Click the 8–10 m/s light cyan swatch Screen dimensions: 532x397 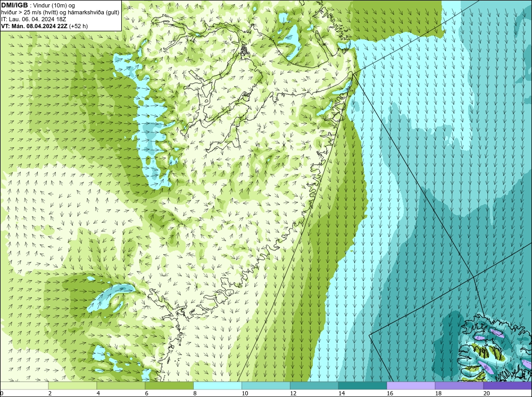point(218,386)
